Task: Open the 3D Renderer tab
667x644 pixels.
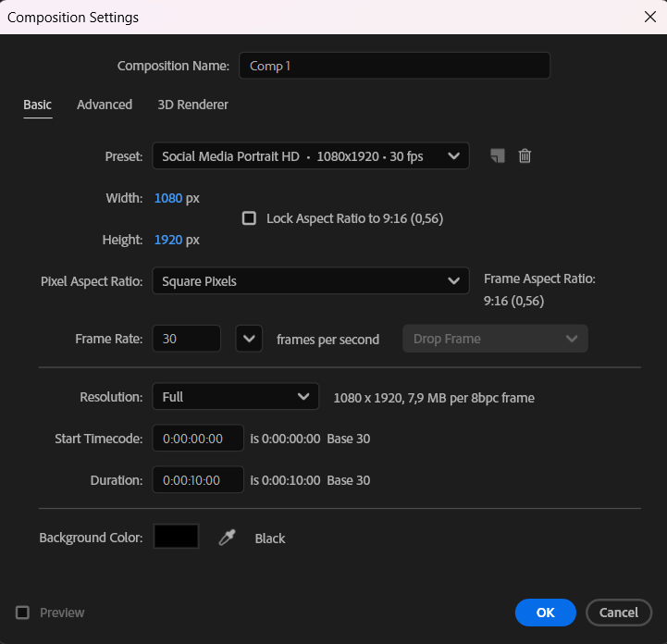Action: click(192, 105)
